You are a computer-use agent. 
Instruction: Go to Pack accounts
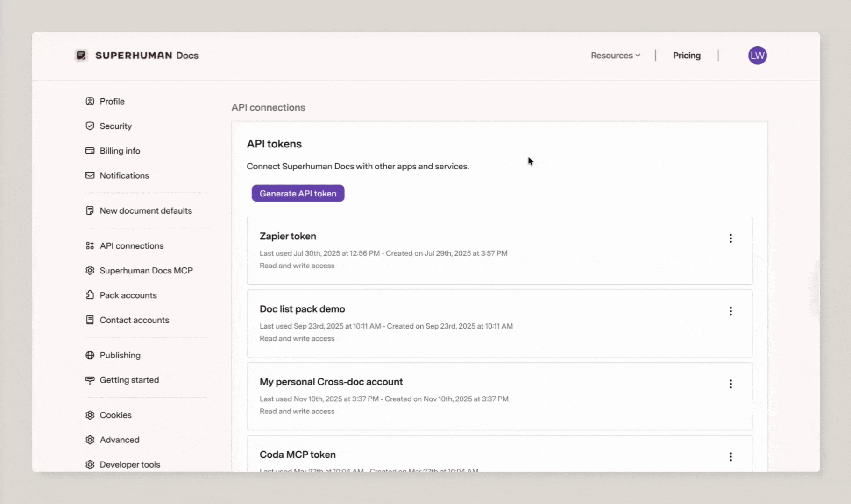pyautogui.click(x=128, y=295)
